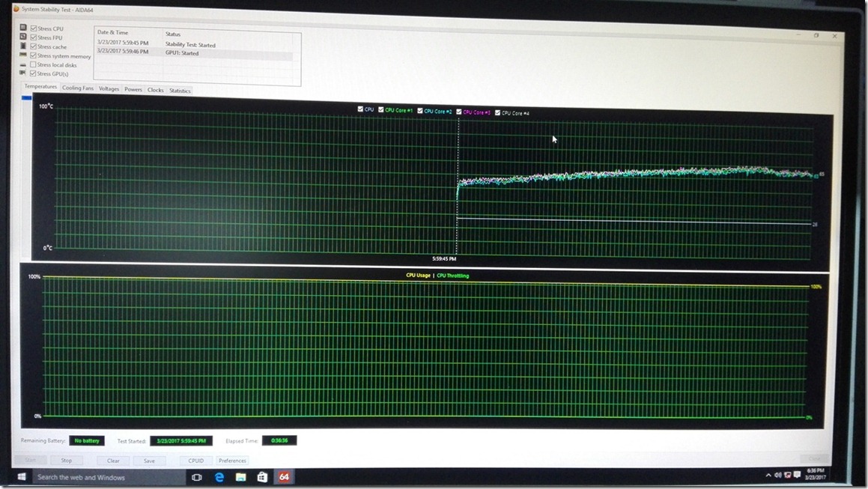Switch to Voltages tab
The image size is (868, 489).
[109, 89]
